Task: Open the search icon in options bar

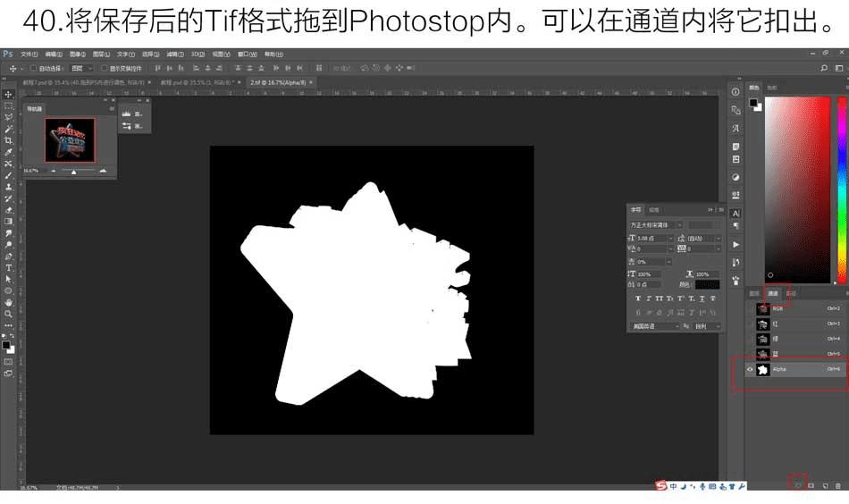Action: coord(824,68)
